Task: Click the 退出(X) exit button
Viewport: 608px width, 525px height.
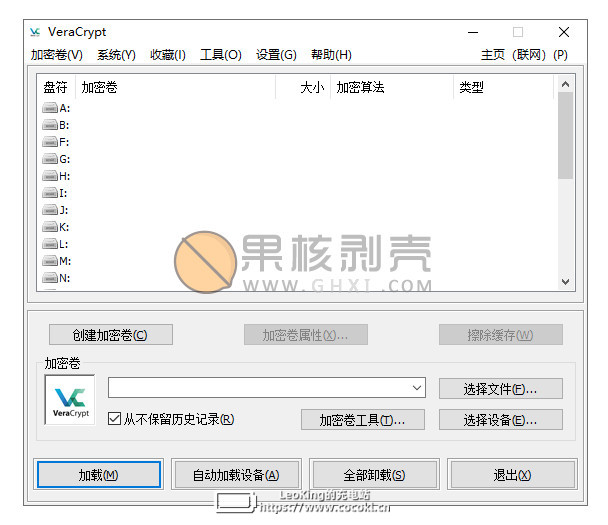Action: click(512, 475)
